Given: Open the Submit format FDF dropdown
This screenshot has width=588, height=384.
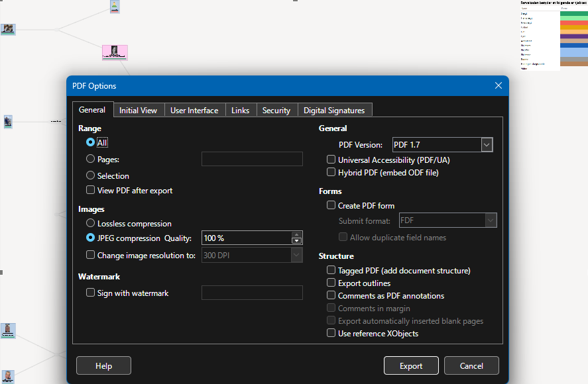Looking at the screenshot, I should 491,220.
